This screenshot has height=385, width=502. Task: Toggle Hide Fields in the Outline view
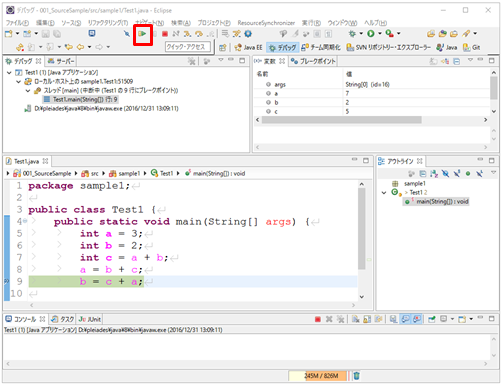(445, 173)
